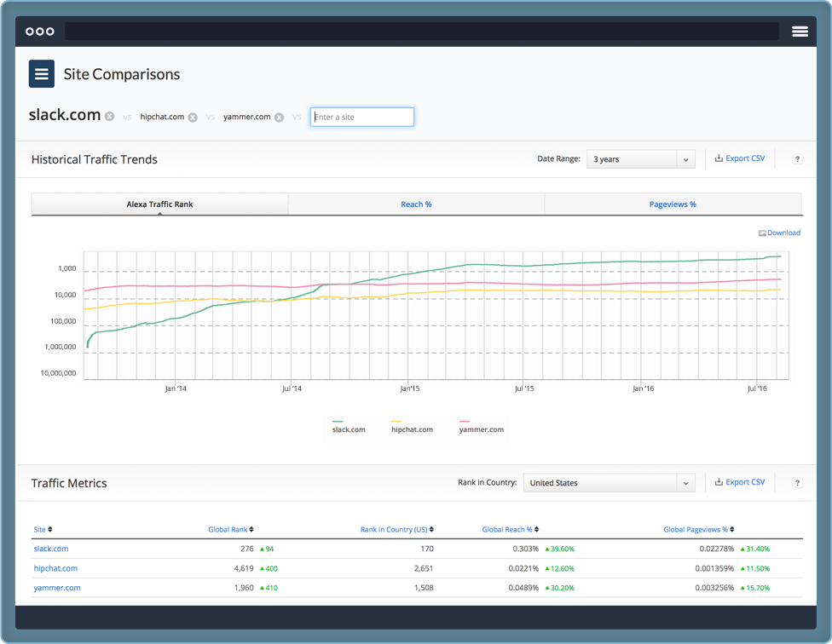Screen dimensions: 832x644
Task: Open the browser hamburger menu
Action: click(800, 32)
